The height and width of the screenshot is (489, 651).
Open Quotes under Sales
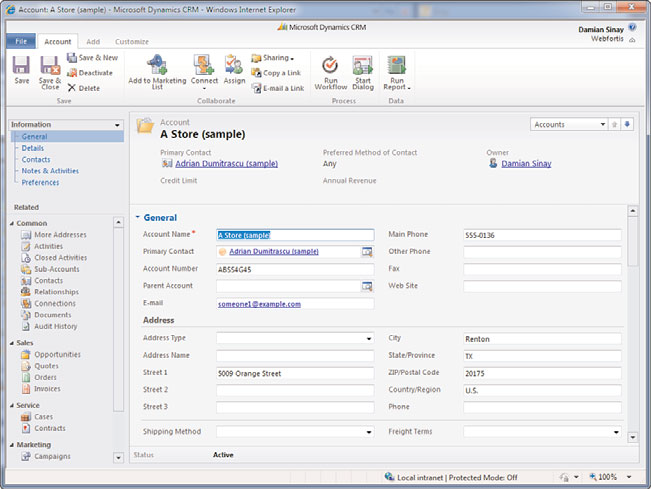[40, 366]
